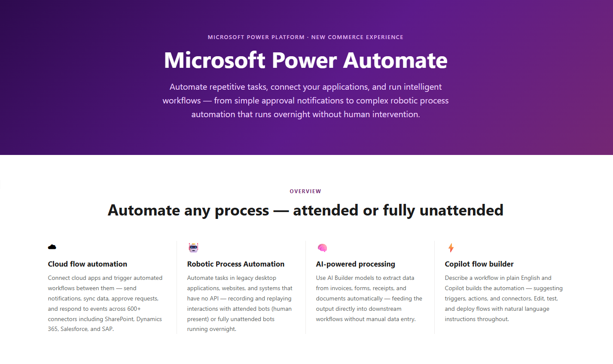Click the cloud icon above Cloud flow automation
This screenshot has height=364, width=613.
(52, 247)
